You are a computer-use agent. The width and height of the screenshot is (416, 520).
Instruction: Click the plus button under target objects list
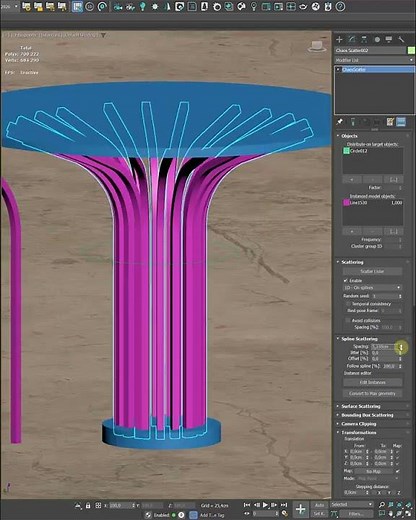point(352,180)
